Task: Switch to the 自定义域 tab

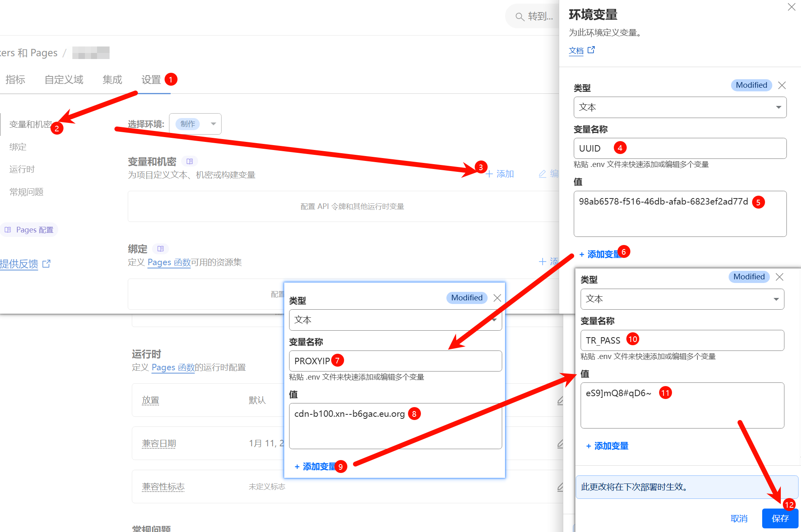Action: pyautogui.click(x=64, y=80)
